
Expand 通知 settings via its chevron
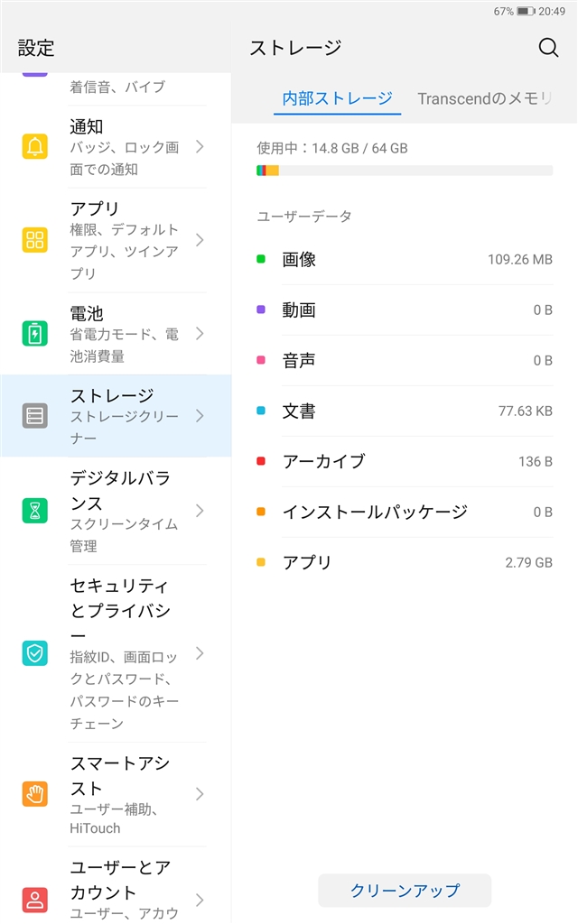(x=200, y=146)
